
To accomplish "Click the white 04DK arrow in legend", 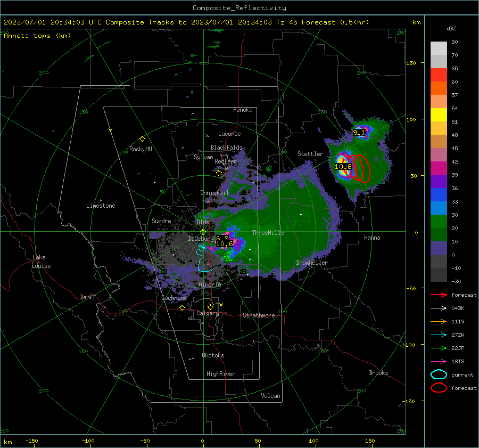I will pos(439,308).
